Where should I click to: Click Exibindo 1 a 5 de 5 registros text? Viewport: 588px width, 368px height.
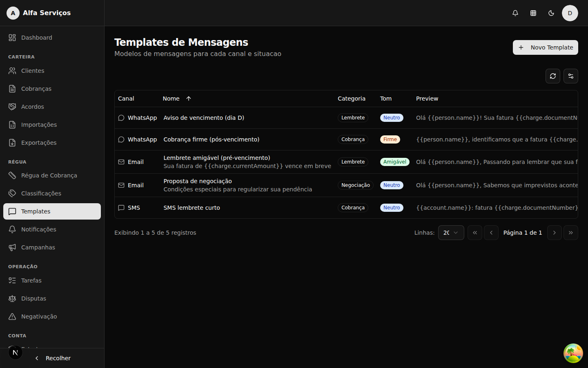[155, 233]
